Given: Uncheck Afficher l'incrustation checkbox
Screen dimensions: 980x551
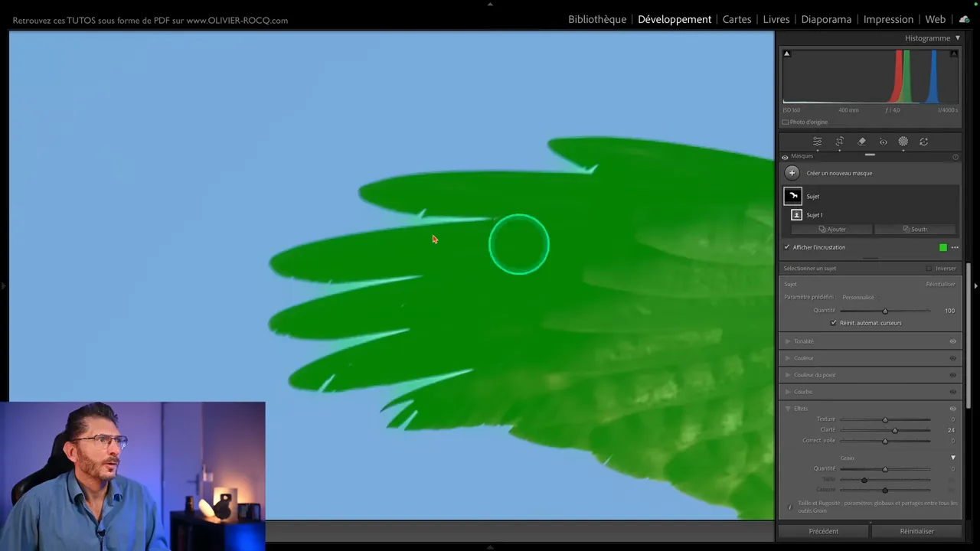Looking at the screenshot, I should point(787,247).
